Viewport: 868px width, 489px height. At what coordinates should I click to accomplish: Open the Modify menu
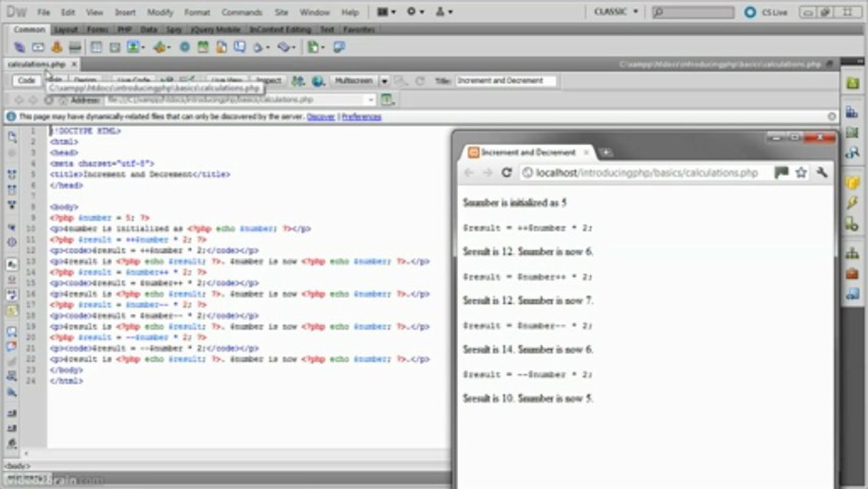(x=160, y=12)
